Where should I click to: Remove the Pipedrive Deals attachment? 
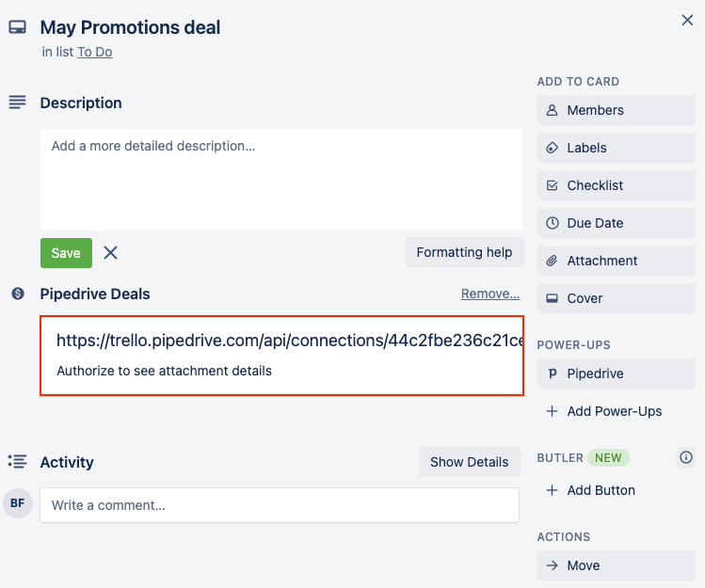490,294
